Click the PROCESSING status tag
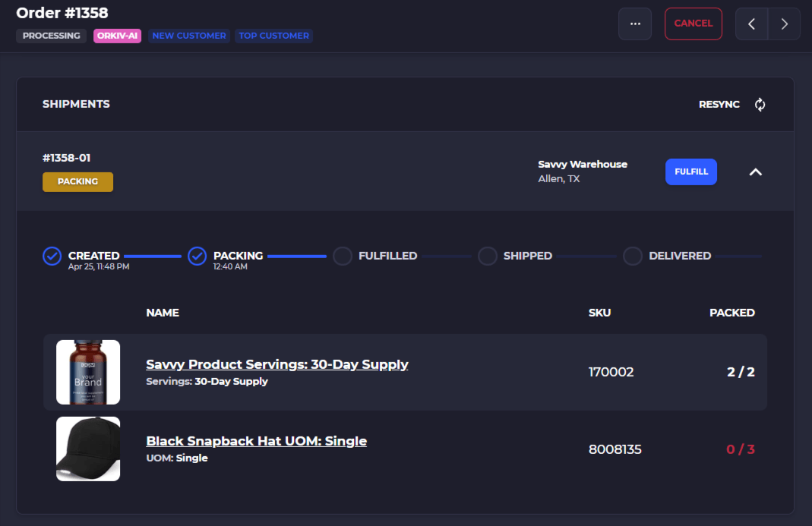This screenshot has width=812, height=526. tap(51, 36)
